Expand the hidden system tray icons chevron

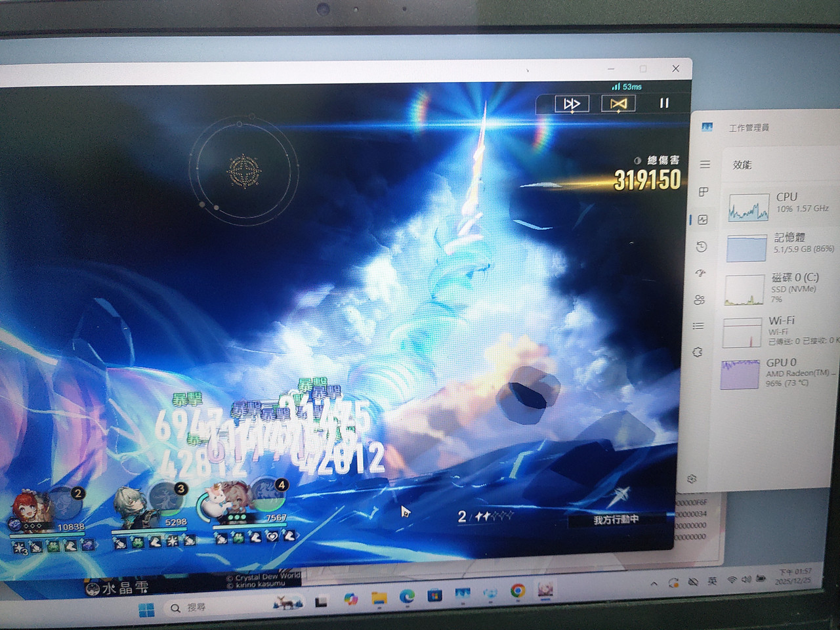(654, 584)
